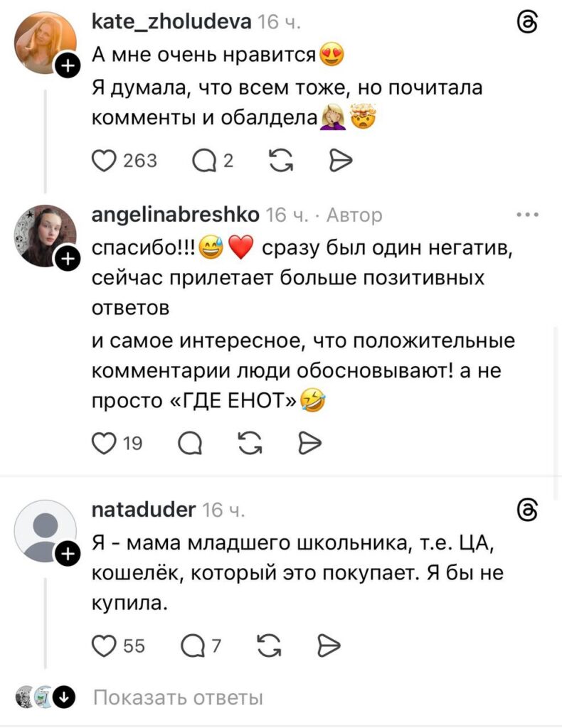Screen dimensions: 562x728
Task: Open Threads icon beside kate_zholudeva's comment
Action: point(529,24)
